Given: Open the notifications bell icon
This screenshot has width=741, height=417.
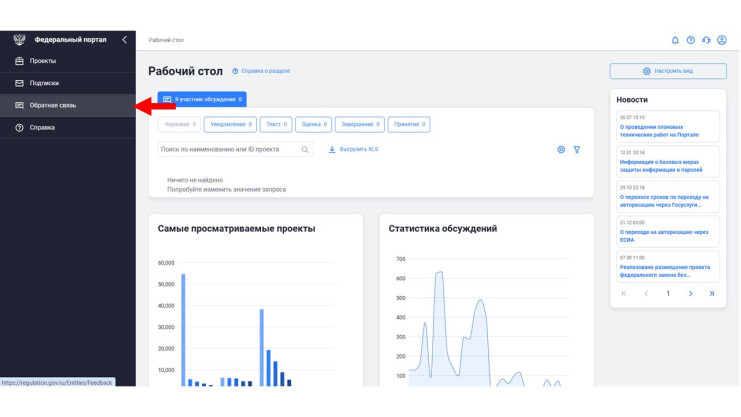Looking at the screenshot, I should click(675, 40).
